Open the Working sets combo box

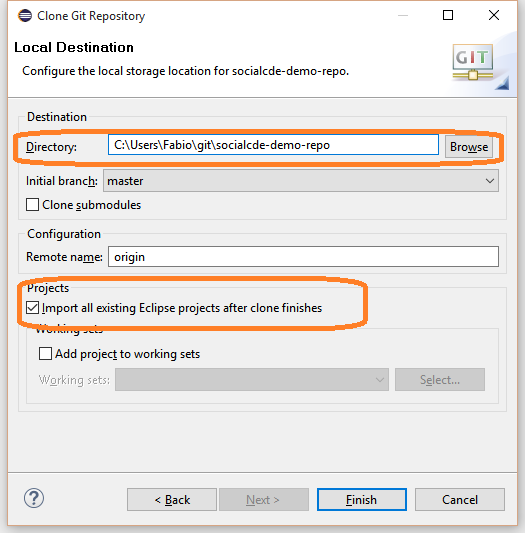point(252,379)
